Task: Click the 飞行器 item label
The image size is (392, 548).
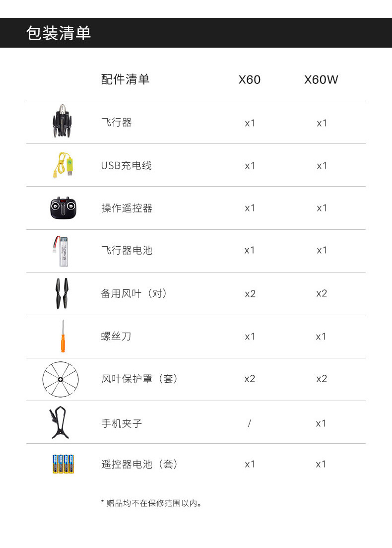Action: click(x=117, y=123)
